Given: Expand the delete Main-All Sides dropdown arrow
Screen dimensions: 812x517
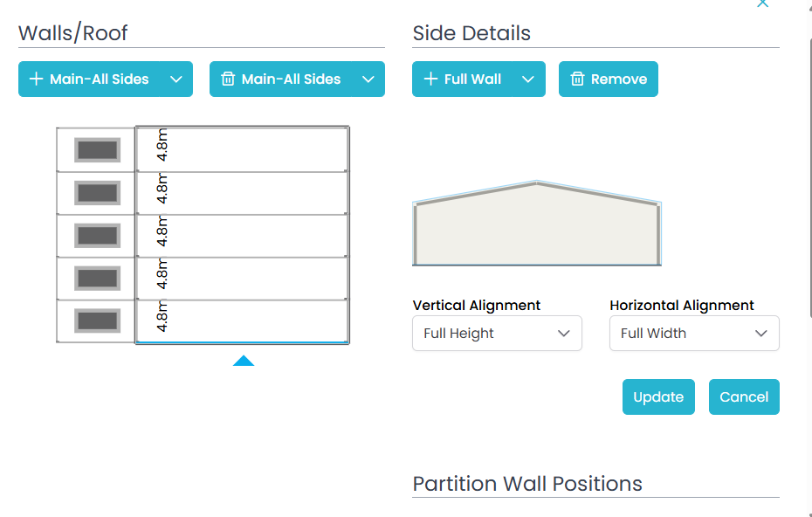Looking at the screenshot, I should (x=368, y=79).
